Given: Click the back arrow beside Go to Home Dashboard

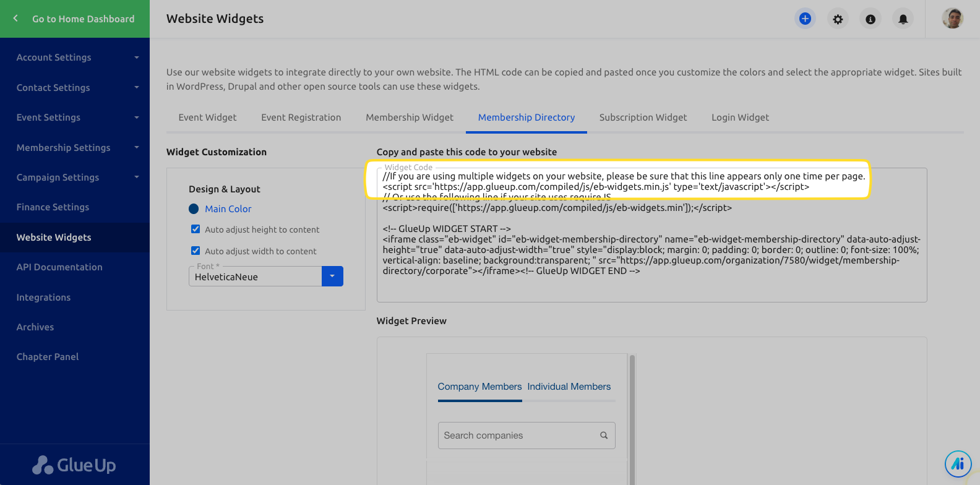Looking at the screenshot, I should pos(15,19).
